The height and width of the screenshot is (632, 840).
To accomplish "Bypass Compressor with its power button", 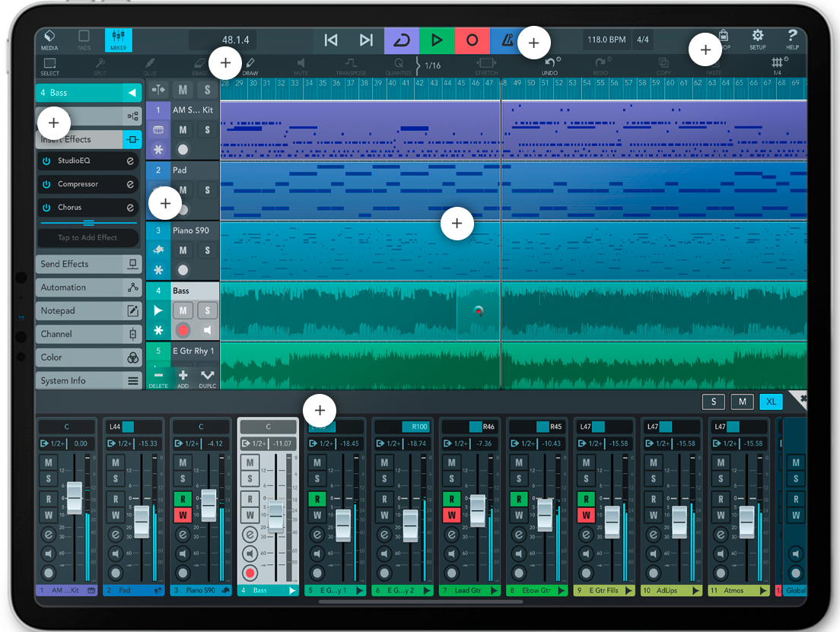I will click(x=46, y=184).
